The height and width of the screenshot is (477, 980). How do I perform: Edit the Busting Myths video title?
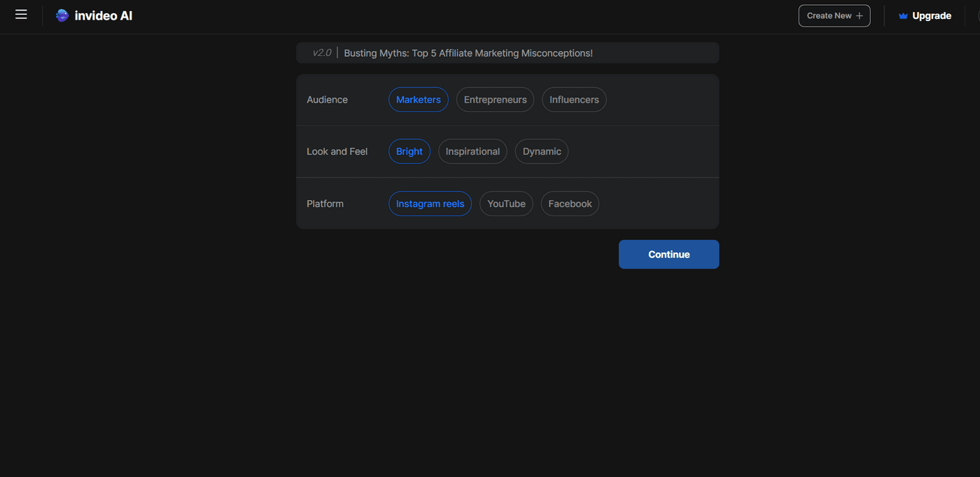(x=468, y=52)
